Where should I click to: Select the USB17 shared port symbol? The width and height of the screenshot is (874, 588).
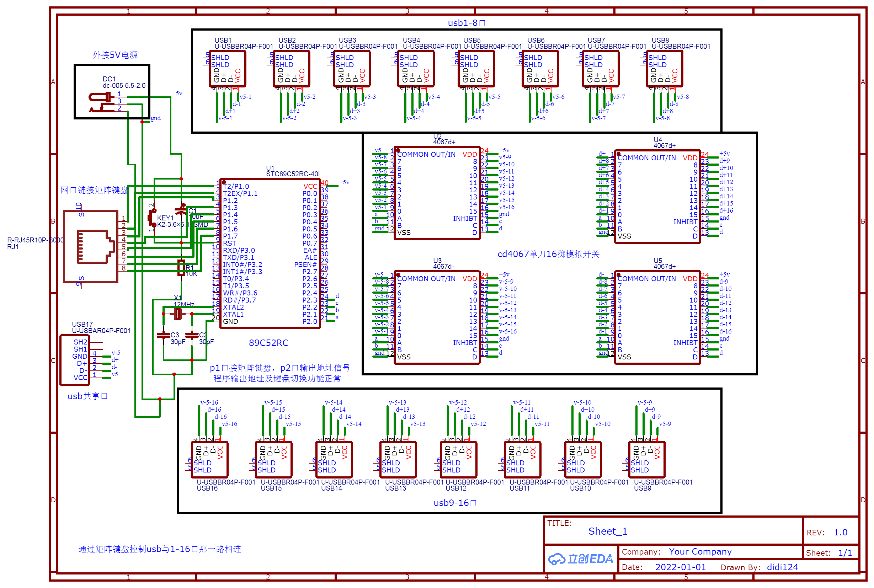(x=75, y=360)
